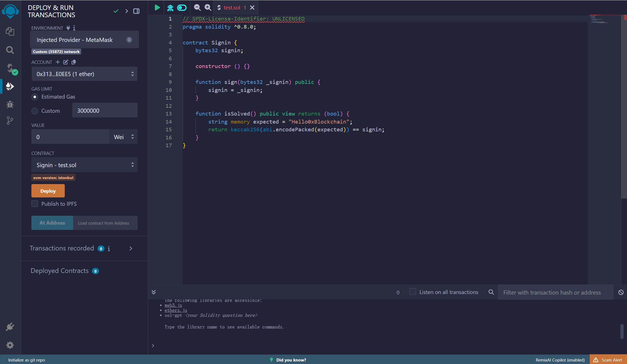This screenshot has height=364, width=627.
Task: Open web3.js link in terminal
Action: 173,305
